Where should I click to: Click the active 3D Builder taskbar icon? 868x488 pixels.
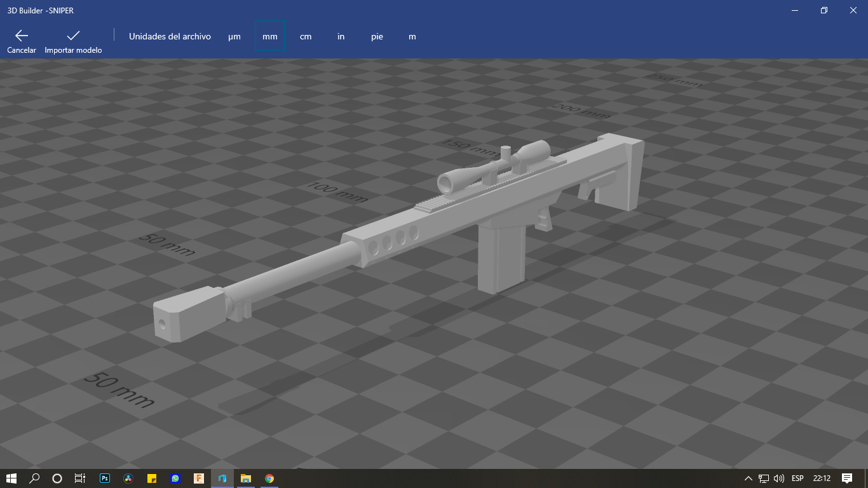[221, 478]
